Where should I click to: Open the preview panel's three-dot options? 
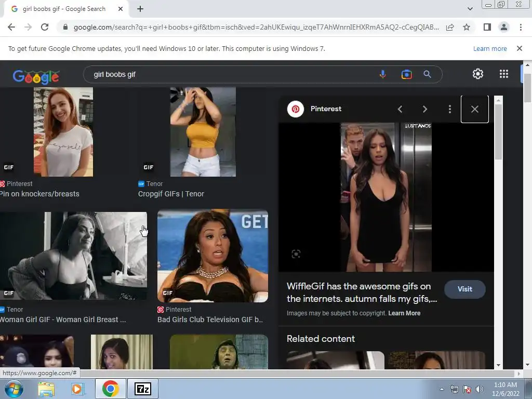click(x=449, y=109)
